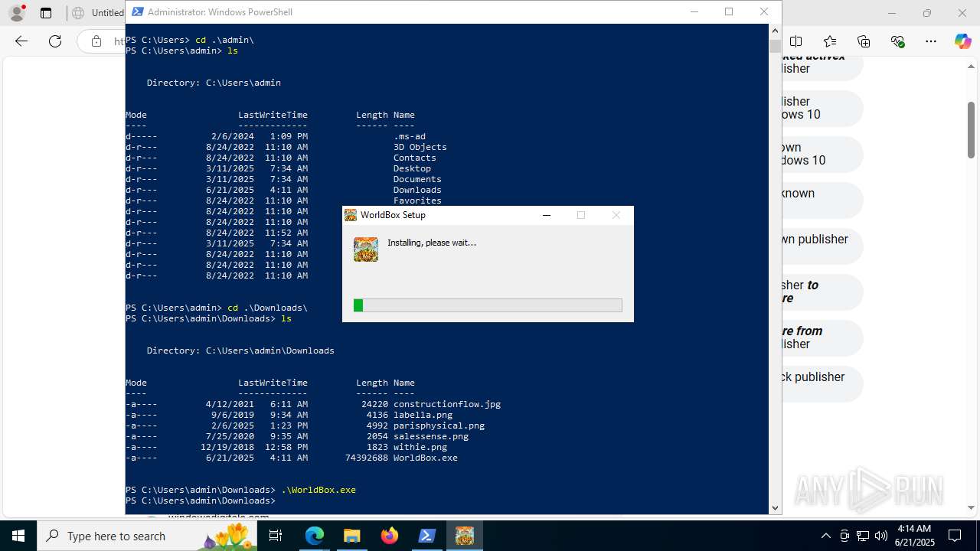Click the WorldBox Setup title bar icon
Screen dimensions: 980x551
pos(351,215)
